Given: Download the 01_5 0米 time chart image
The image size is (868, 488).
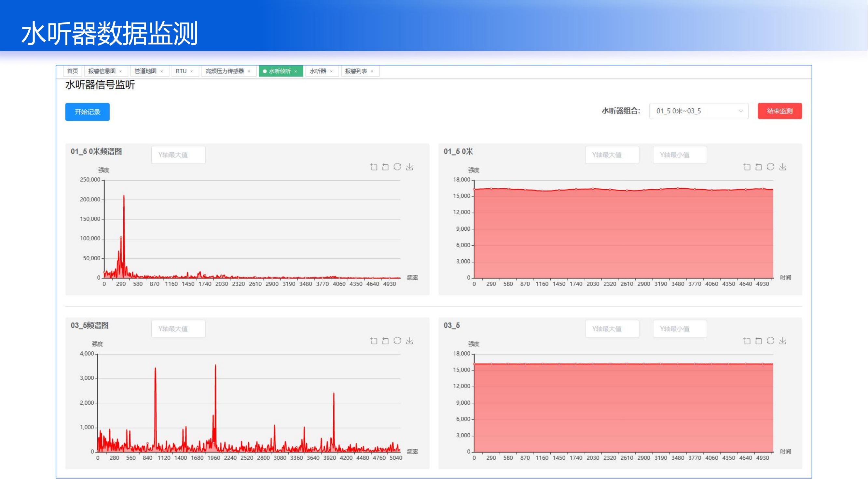Looking at the screenshot, I should 783,167.
